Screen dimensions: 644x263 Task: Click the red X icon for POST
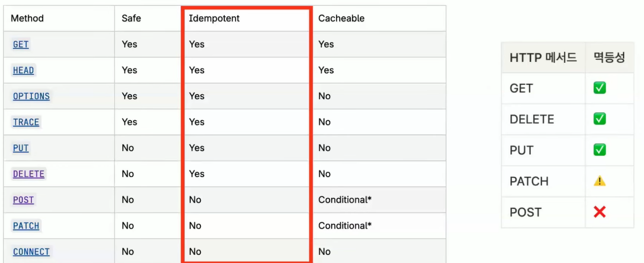pyautogui.click(x=600, y=212)
